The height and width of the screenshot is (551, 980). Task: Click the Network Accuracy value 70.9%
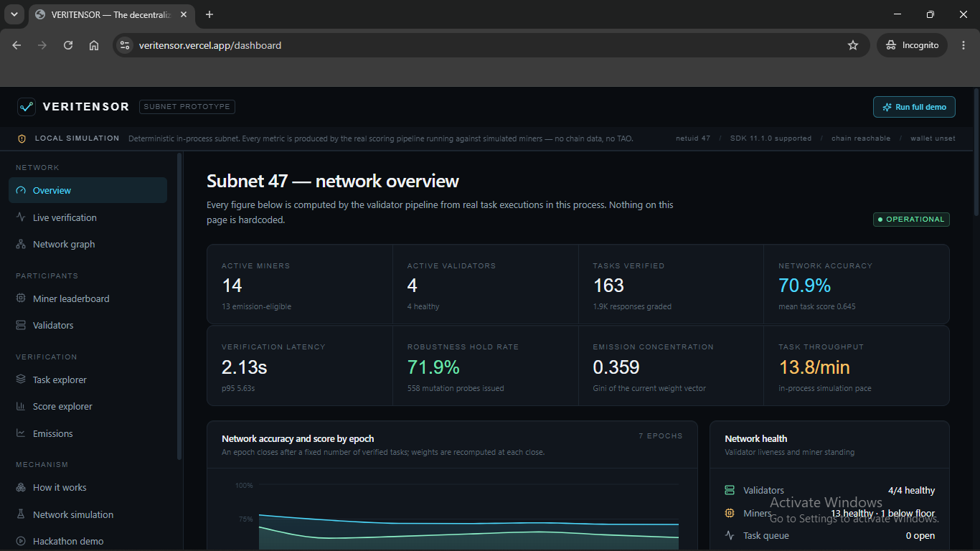click(x=804, y=286)
